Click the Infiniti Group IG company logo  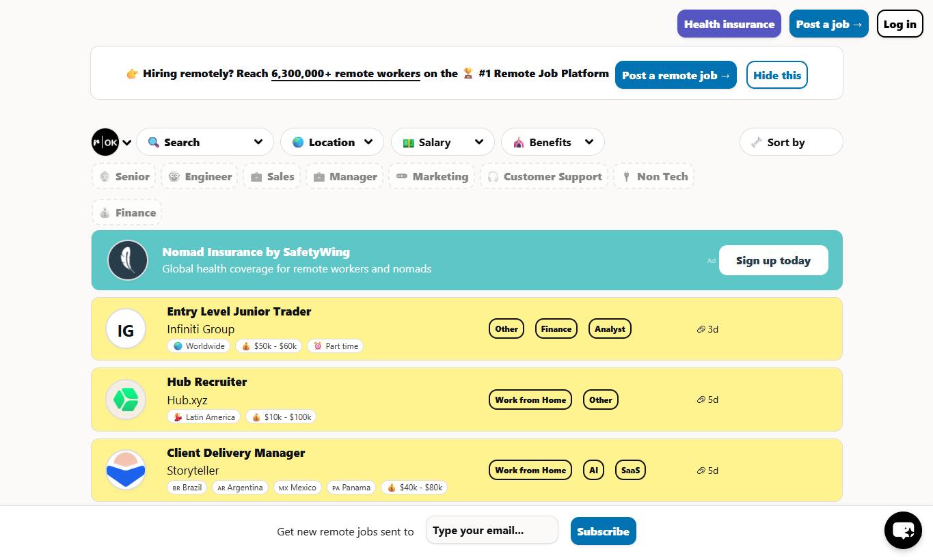pos(126,329)
